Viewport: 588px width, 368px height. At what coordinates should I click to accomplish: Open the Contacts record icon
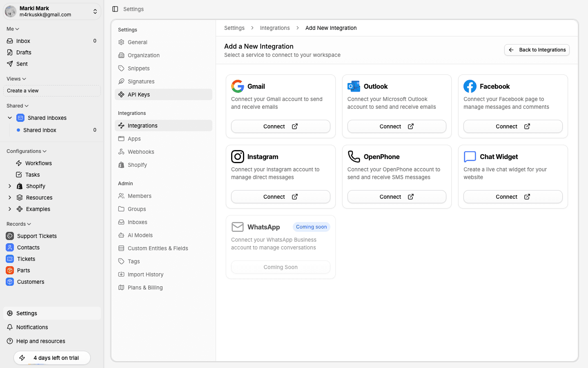[10, 247]
